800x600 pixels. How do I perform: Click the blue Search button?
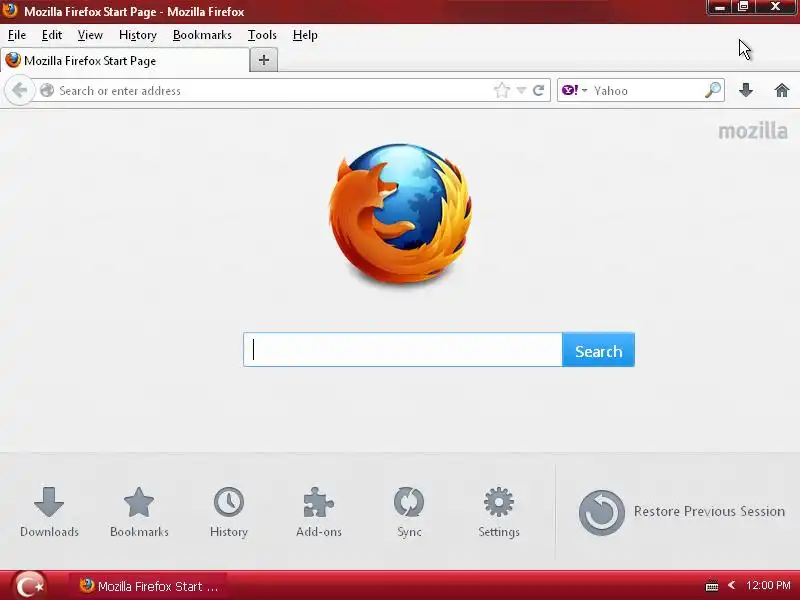[x=598, y=349]
